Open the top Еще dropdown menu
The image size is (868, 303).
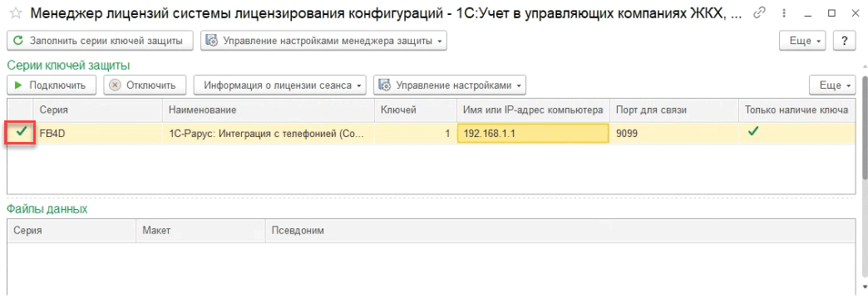(802, 41)
